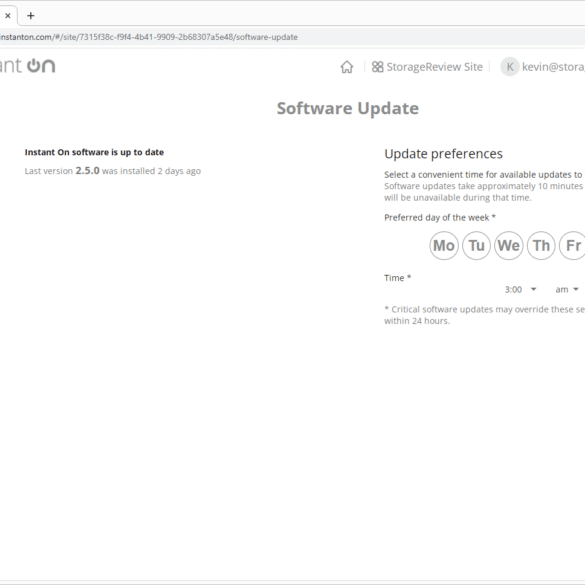Open the 3:00 time dropdown
This screenshot has width=585, height=585.
520,290
